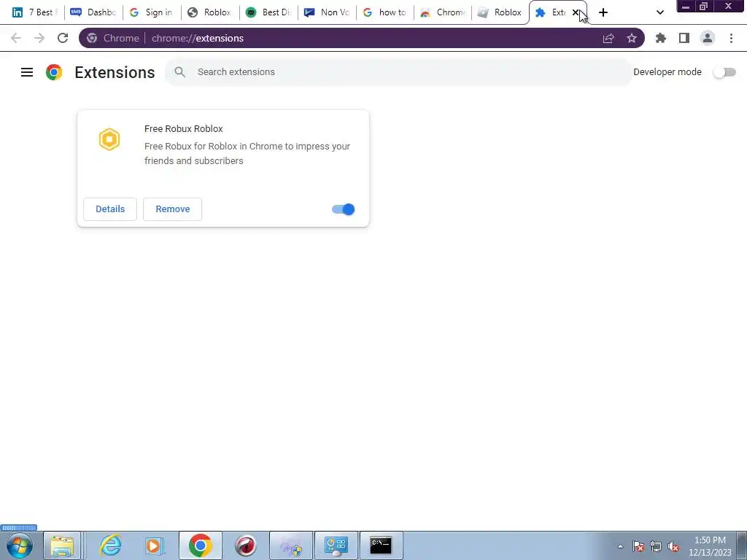Expand the tab search dropdown chevron
Viewport: 747px width, 560px height.
659,12
